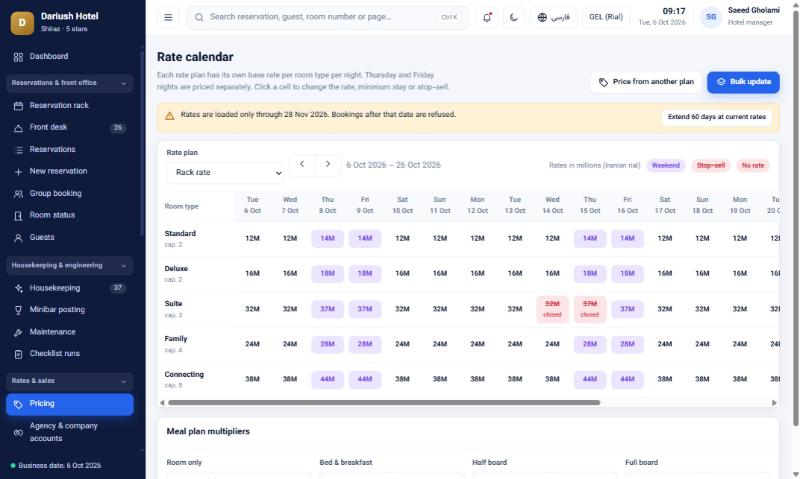This screenshot has height=479, width=800.
Task: Click the Dashboard grid icon
Action: 18,57
